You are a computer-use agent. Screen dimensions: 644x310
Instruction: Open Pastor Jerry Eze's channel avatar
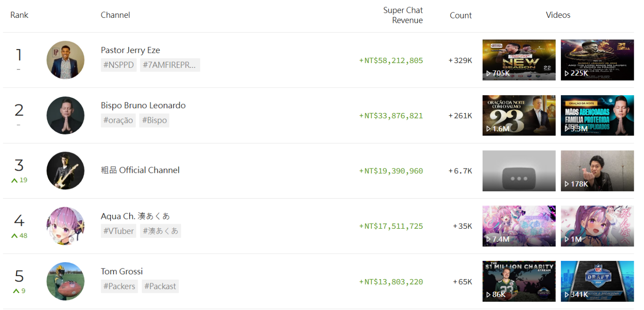pyautogui.click(x=65, y=60)
